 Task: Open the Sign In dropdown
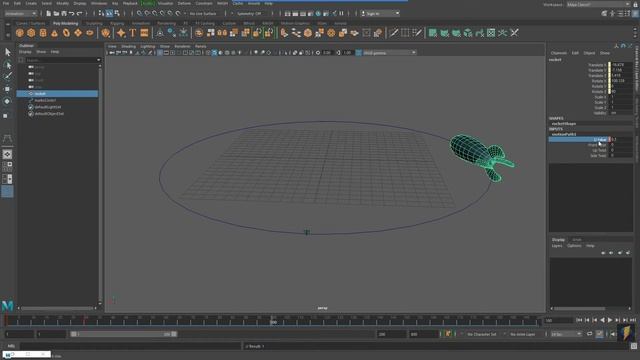(380, 13)
